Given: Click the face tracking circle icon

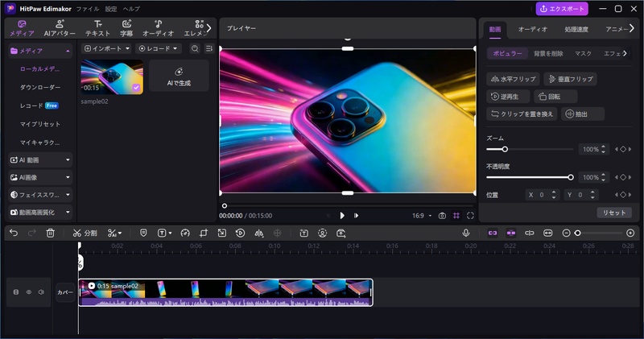Looking at the screenshot, I should tap(323, 233).
